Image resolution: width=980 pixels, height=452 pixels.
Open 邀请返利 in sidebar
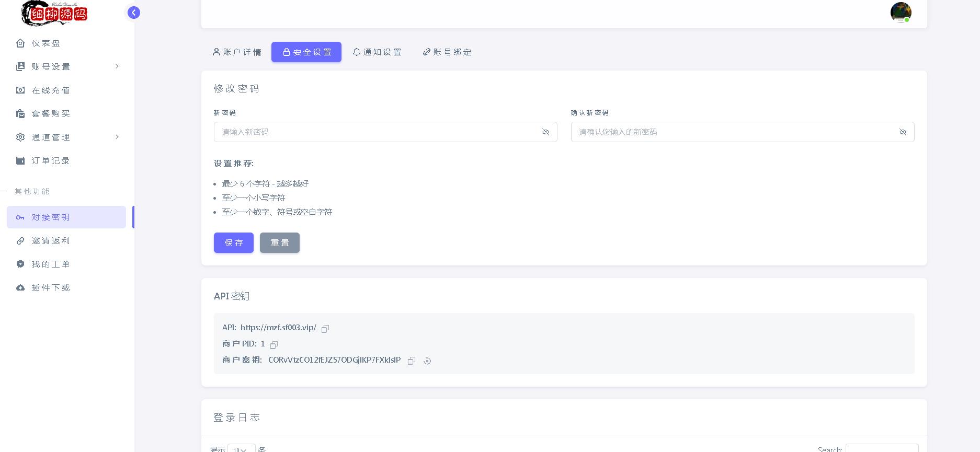click(x=51, y=241)
